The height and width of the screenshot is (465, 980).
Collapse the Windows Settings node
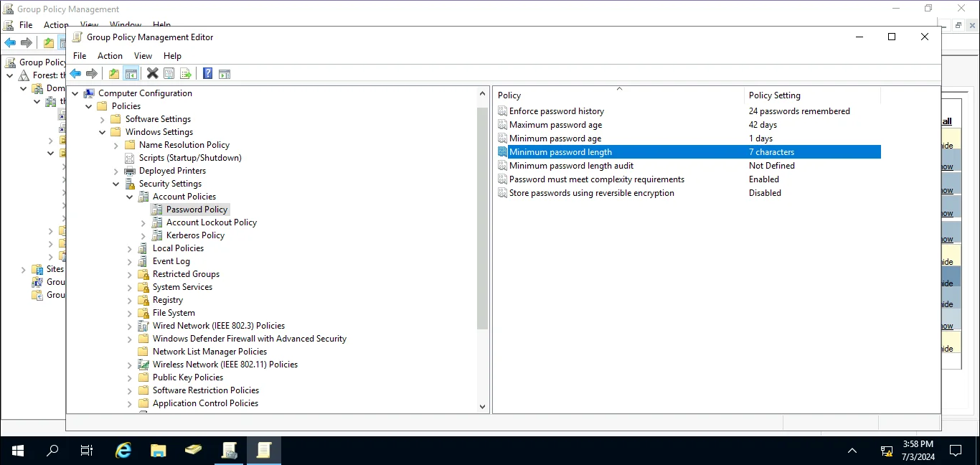click(x=102, y=132)
